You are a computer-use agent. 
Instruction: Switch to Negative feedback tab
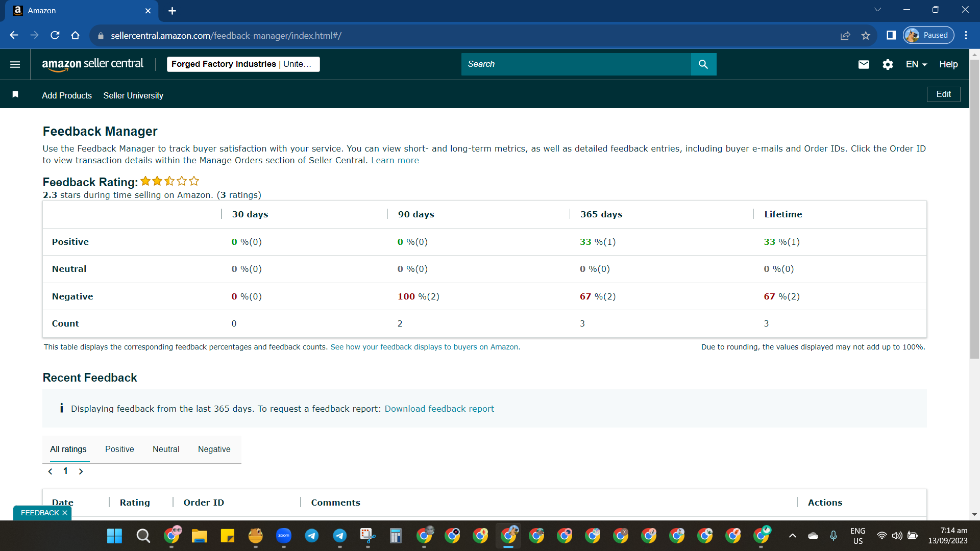[x=214, y=449]
